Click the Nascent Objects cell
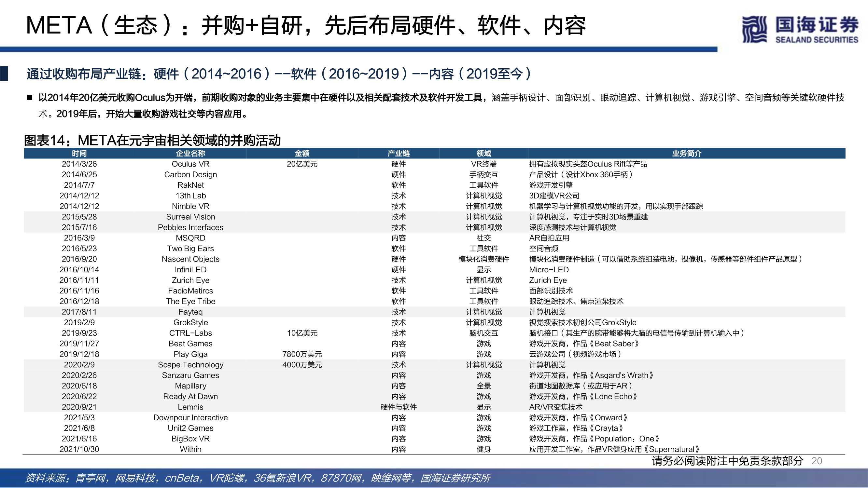Screen dimensions: 868x488 [x=190, y=259]
